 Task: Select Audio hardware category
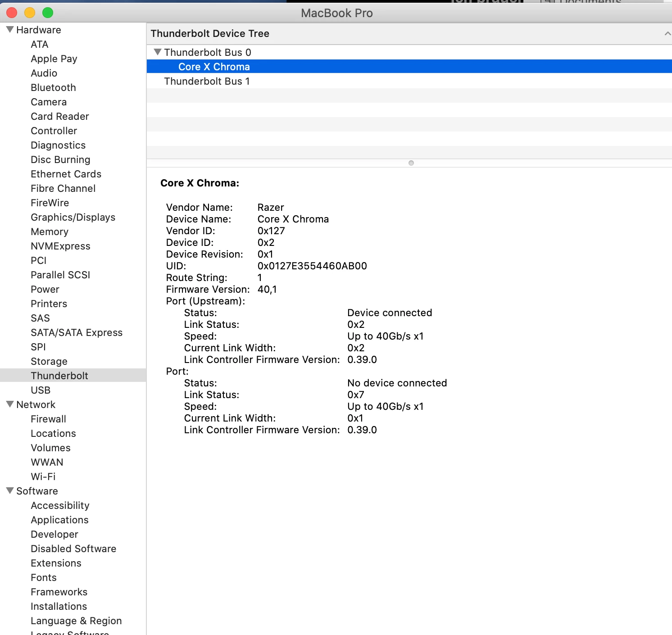(x=44, y=73)
